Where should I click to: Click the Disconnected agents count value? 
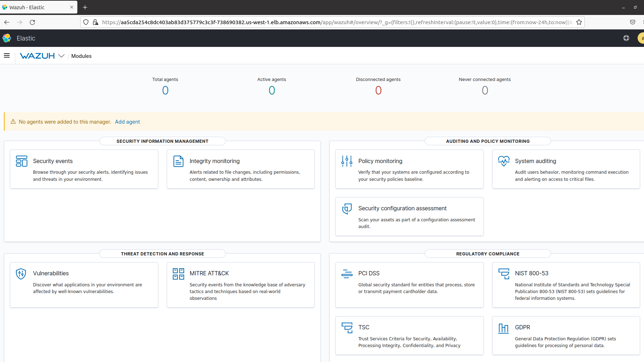(x=378, y=90)
